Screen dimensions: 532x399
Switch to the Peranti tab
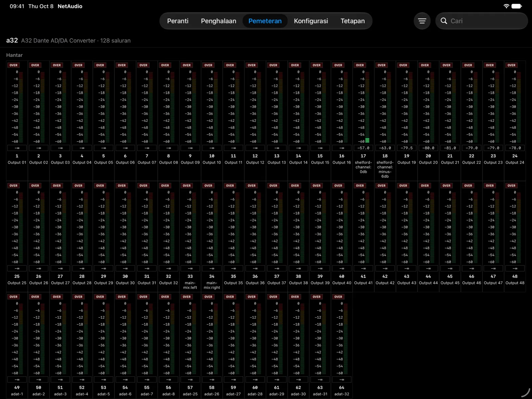click(x=178, y=21)
